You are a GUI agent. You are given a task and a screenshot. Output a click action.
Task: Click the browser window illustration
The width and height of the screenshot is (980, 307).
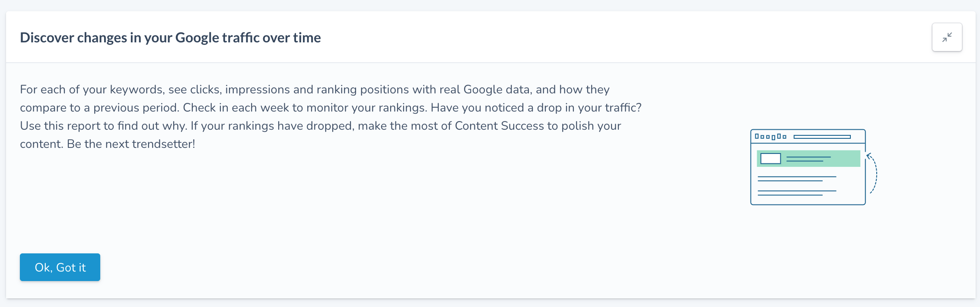pyautogui.click(x=808, y=167)
